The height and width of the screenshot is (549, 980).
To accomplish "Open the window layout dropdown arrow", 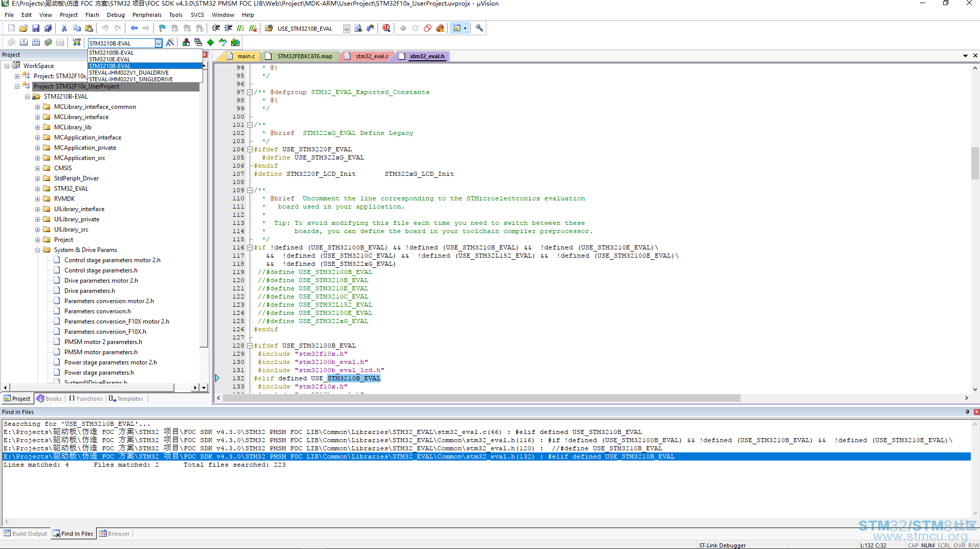I will [465, 28].
